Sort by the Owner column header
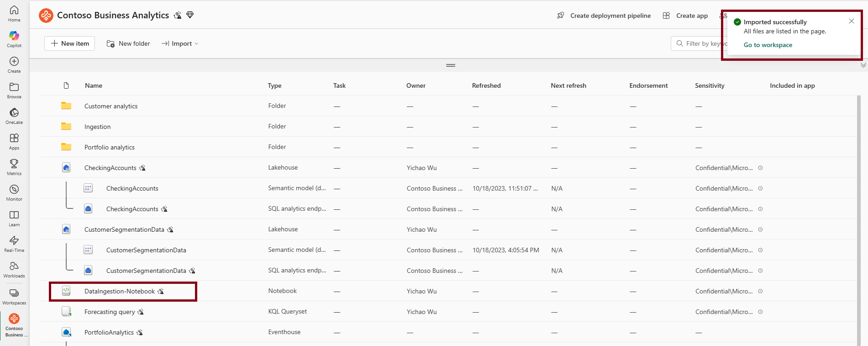This screenshot has width=868, height=346. (x=416, y=85)
